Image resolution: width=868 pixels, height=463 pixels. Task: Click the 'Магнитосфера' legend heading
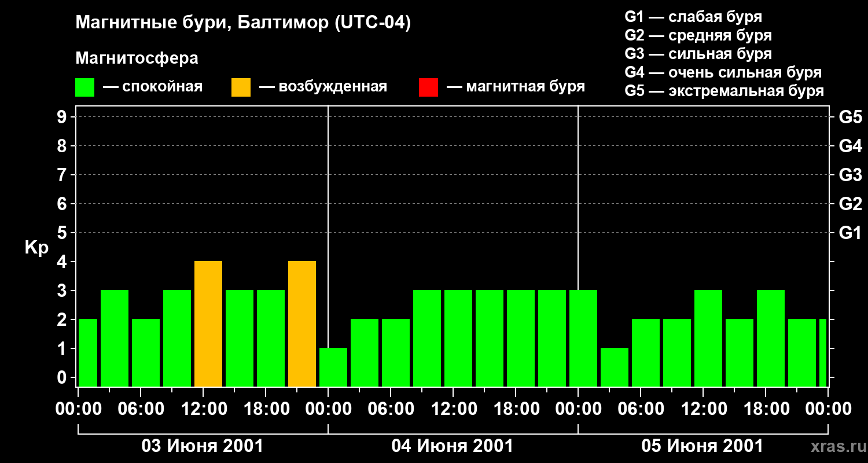click(137, 58)
